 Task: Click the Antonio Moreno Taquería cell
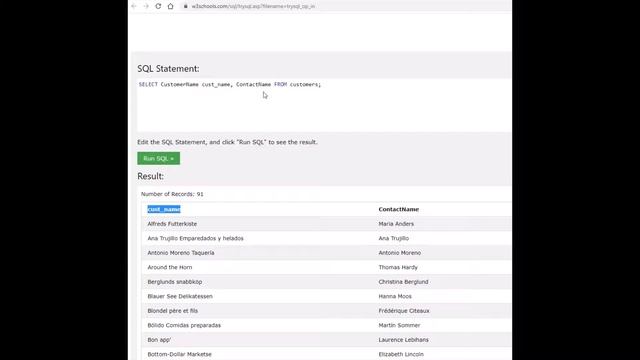(181, 253)
